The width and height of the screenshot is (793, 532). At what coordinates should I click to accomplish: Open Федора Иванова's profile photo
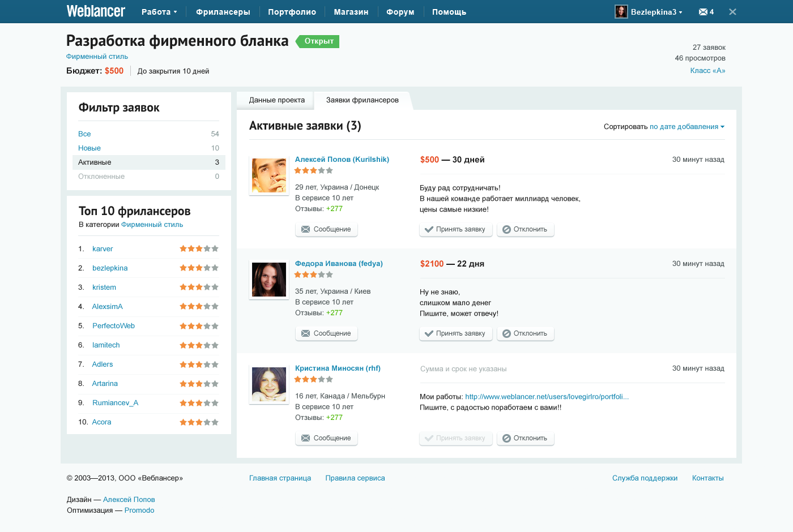[269, 280]
